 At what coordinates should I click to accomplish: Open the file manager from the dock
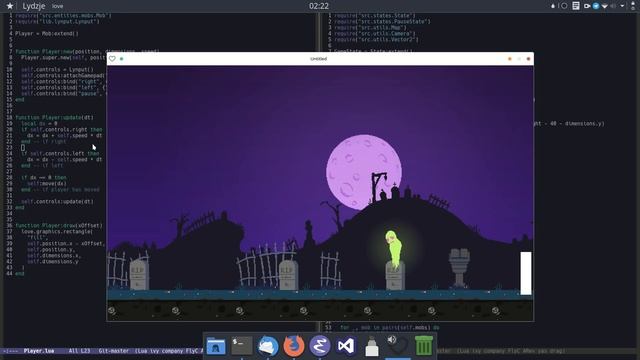tap(216, 346)
